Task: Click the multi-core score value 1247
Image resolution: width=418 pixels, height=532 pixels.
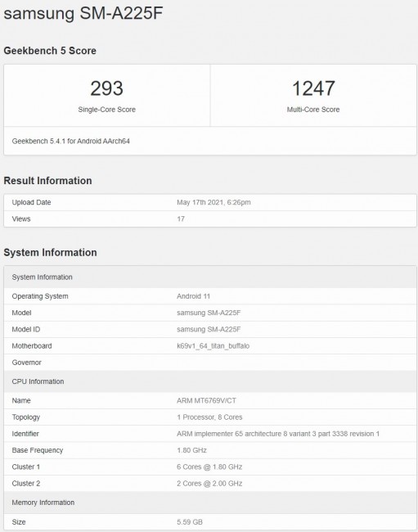Action: point(313,88)
